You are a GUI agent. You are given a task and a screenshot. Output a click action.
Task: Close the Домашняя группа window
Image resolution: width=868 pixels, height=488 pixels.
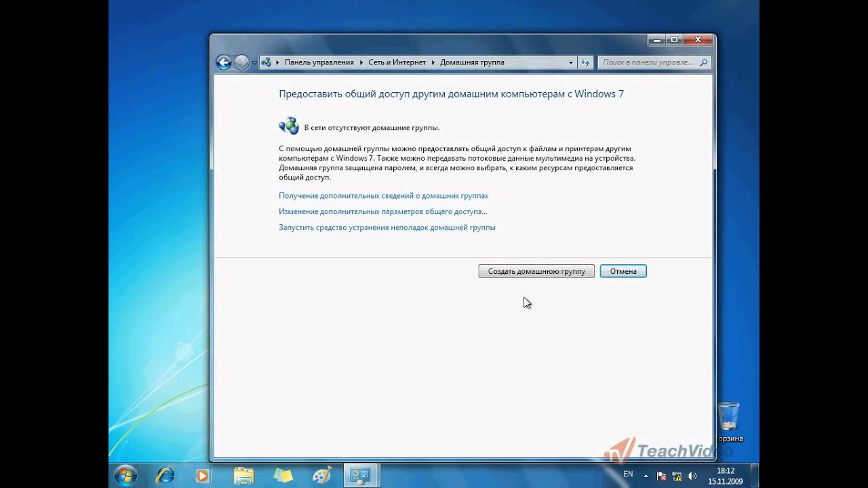(698, 40)
